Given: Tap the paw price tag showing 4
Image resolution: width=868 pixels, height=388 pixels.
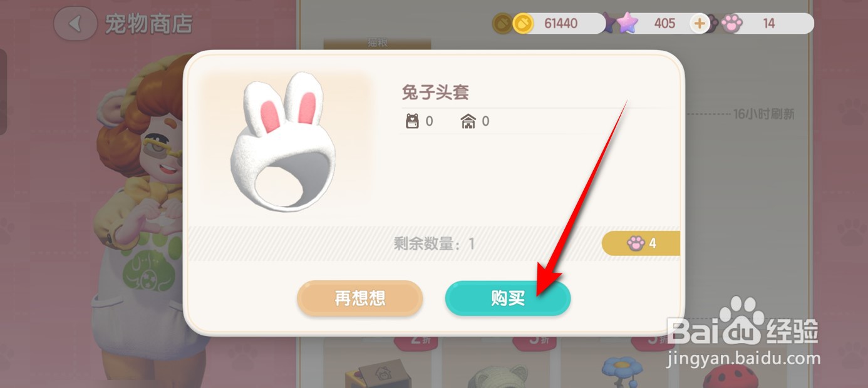Looking at the screenshot, I should [x=641, y=243].
